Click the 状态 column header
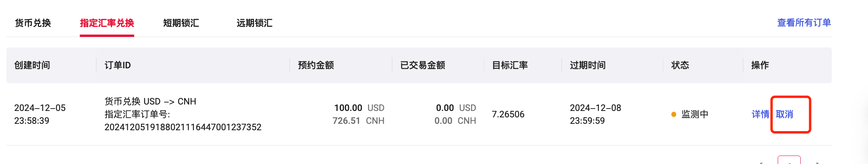The width and height of the screenshot is (868, 164). click(680, 65)
